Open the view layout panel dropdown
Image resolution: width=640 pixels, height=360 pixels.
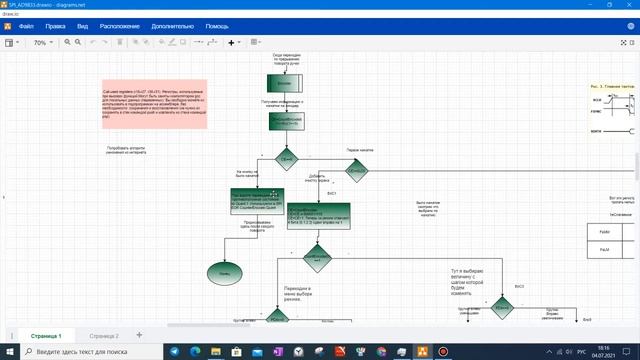(11, 42)
